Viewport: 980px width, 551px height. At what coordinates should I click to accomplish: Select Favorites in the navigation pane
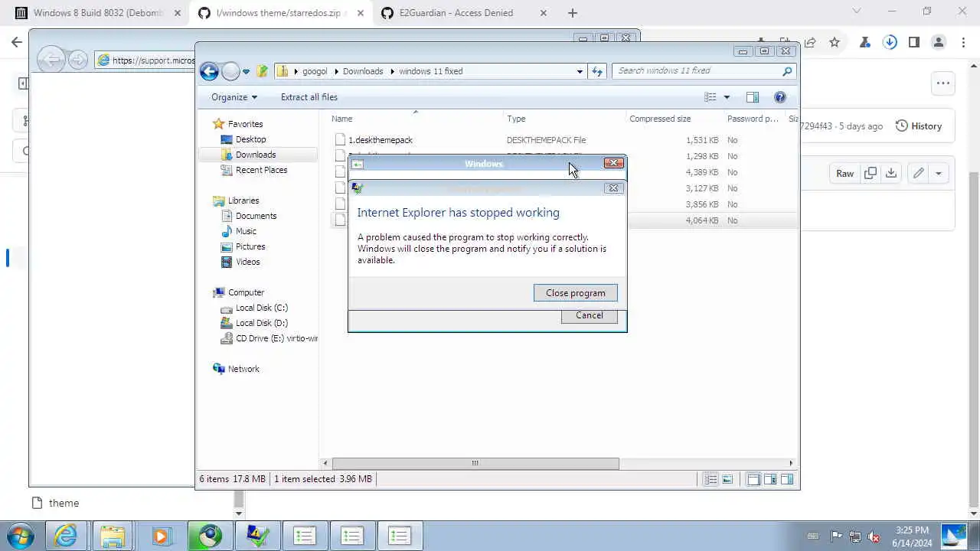click(x=245, y=124)
